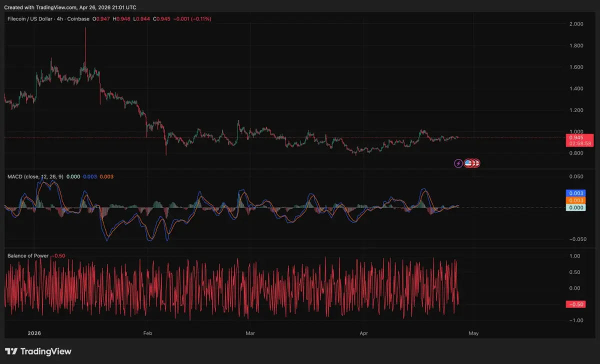This screenshot has height=364, width=600.
Task: Click the TradingView logo in bottom-left
Action: pos(38,351)
